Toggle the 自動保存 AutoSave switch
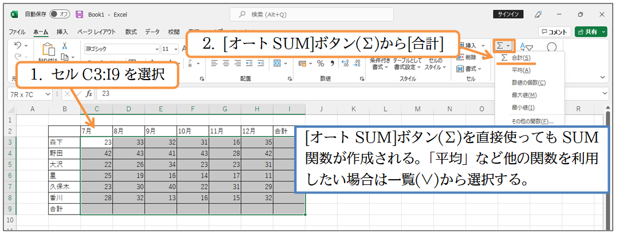 pos(60,14)
